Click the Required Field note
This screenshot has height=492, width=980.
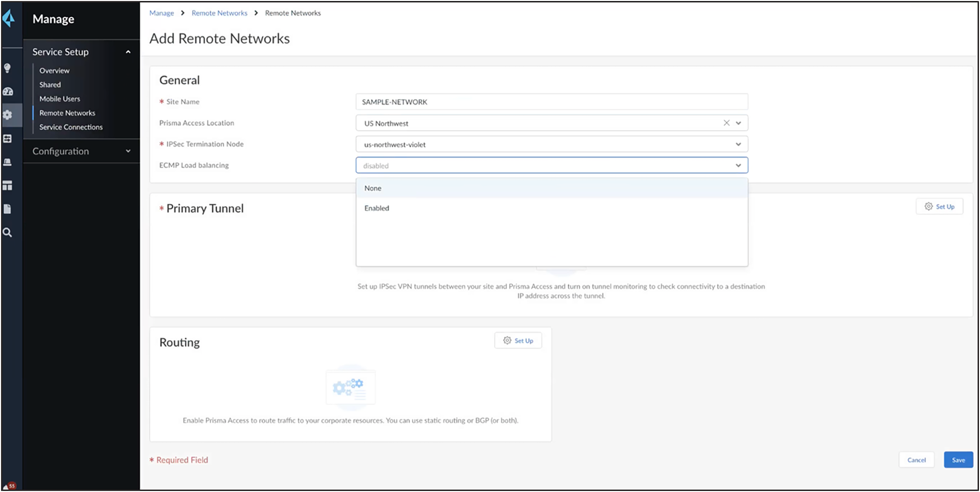pos(179,460)
